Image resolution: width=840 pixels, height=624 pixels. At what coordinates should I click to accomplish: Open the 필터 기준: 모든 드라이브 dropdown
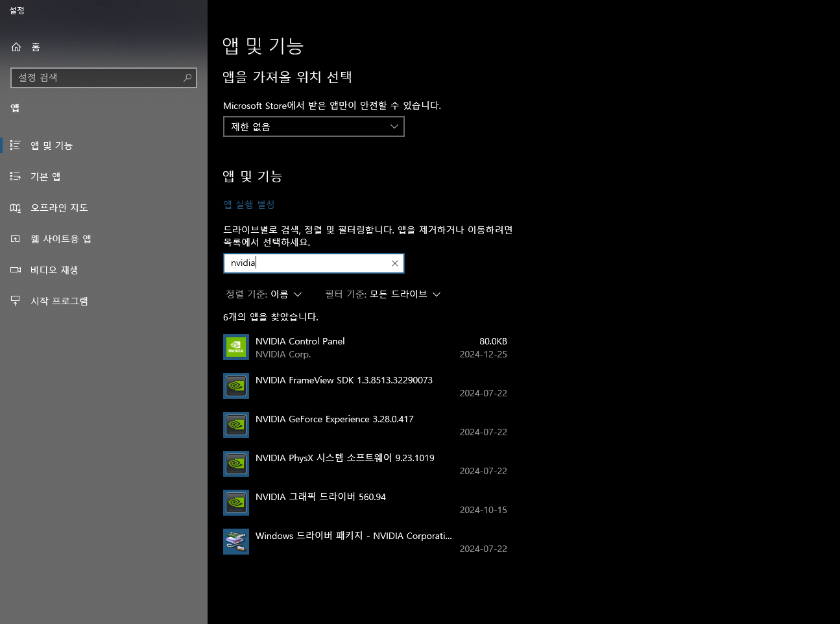[x=383, y=294]
